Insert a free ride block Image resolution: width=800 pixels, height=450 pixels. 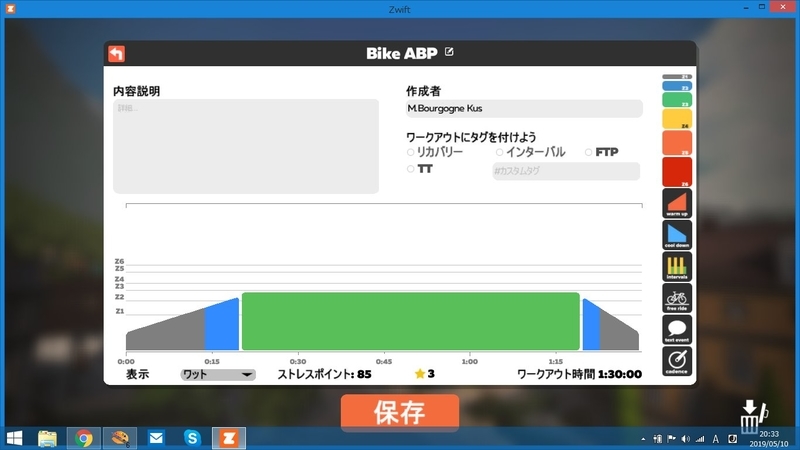click(677, 298)
